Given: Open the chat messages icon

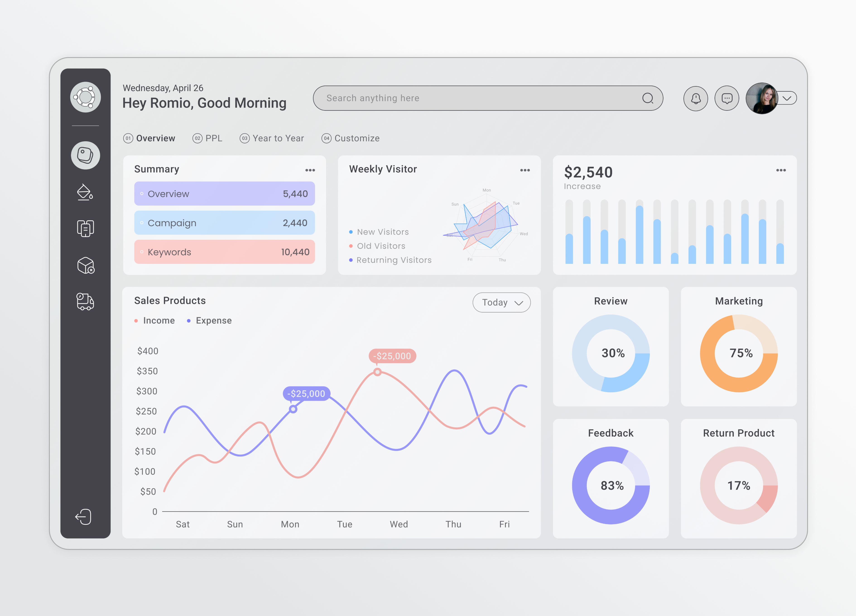Looking at the screenshot, I should click(x=726, y=98).
